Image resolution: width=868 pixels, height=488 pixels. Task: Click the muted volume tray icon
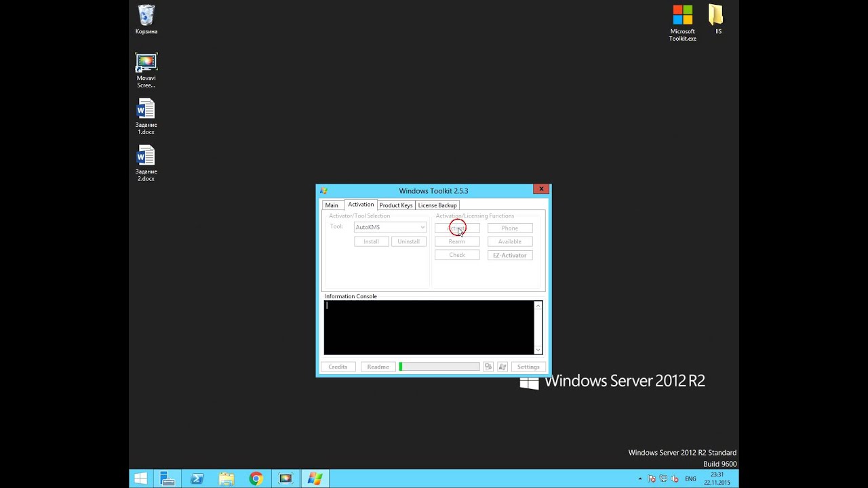pos(674,479)
